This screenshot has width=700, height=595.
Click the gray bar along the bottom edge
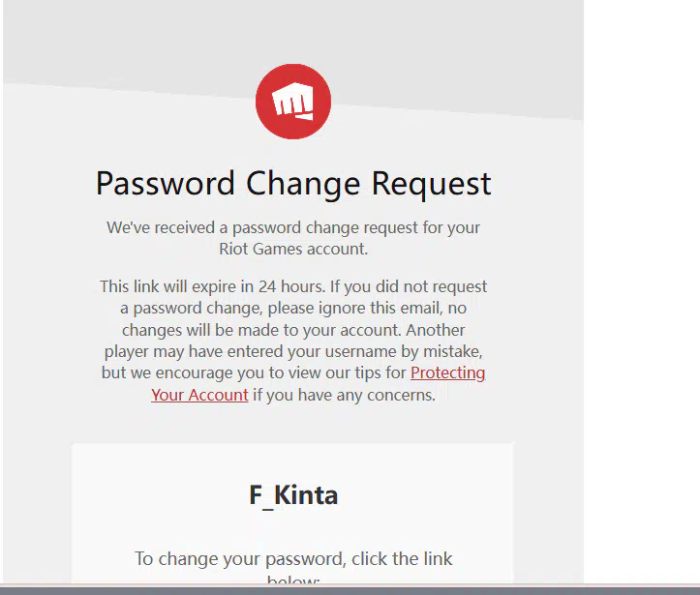click(349, 590)
